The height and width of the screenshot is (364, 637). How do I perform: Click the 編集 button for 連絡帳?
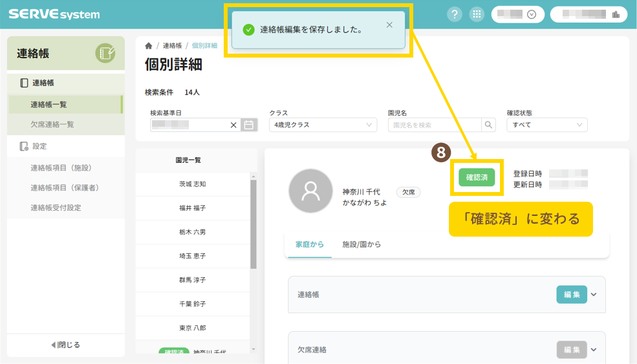coord(571,294)
